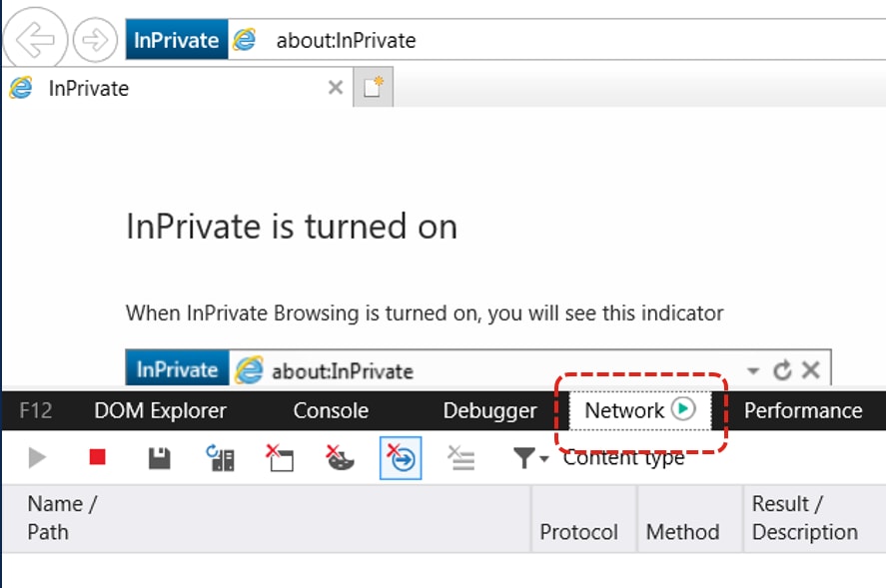Switch to the Debugger tab

tap(489, 410)
